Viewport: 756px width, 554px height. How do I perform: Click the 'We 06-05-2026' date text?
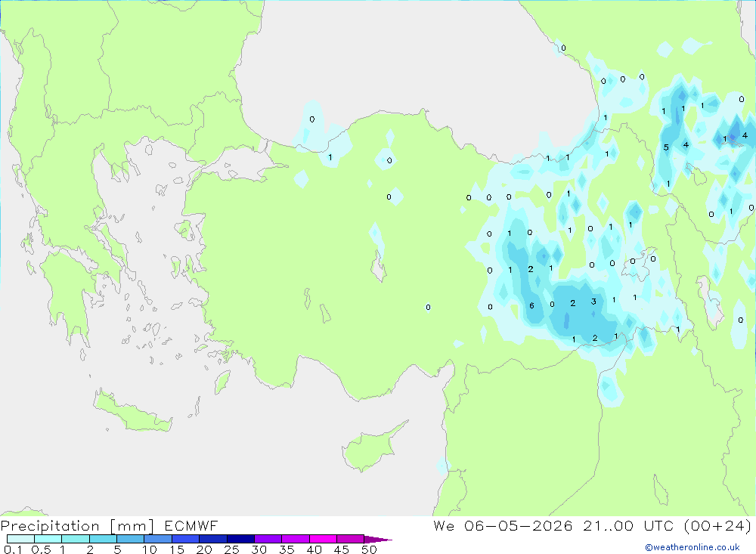503,525
